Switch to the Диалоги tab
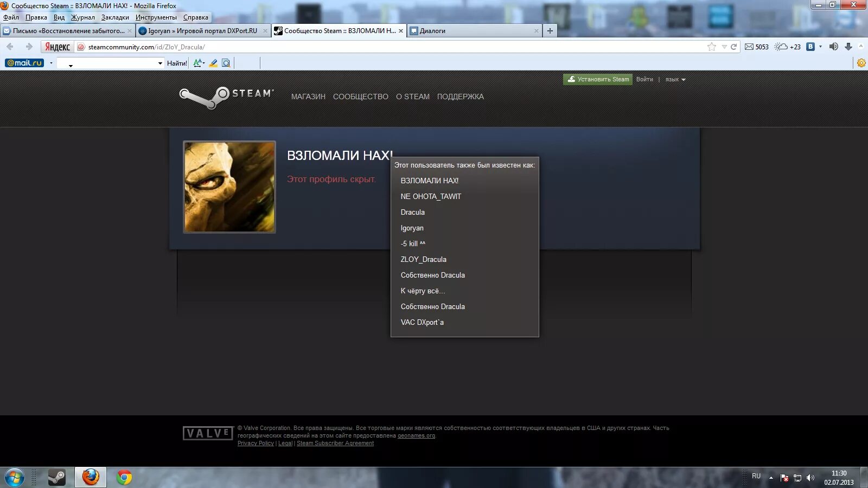The image size is (868, 488). (475, 31)
